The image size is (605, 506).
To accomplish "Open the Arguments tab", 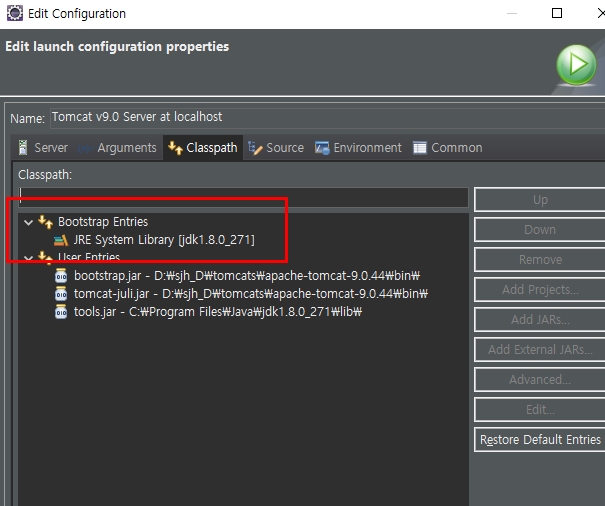I will 117,148.
